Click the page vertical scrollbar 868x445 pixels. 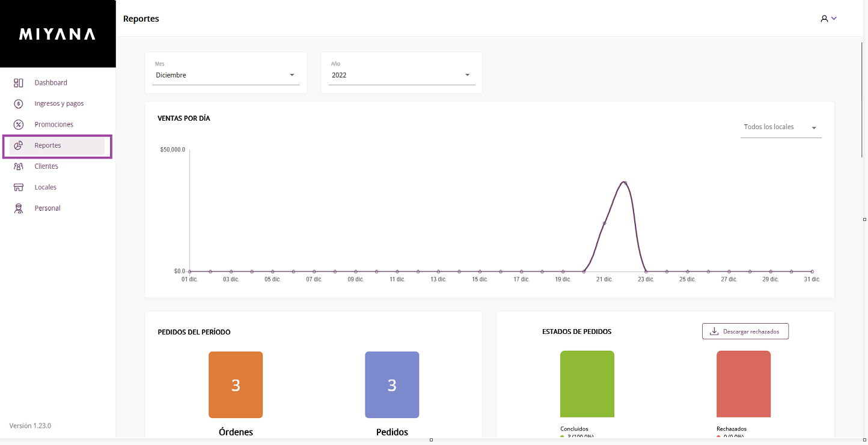pos(863,99)
